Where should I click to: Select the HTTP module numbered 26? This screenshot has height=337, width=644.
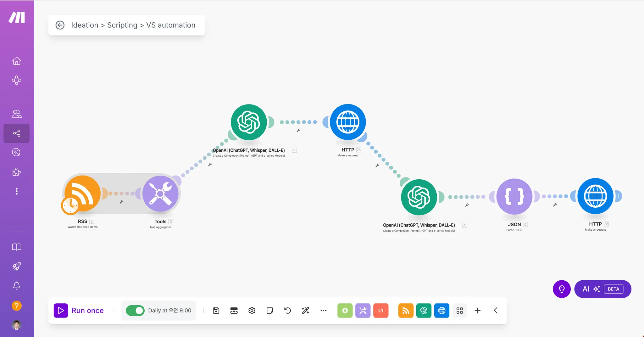click(x=348, y=122)
